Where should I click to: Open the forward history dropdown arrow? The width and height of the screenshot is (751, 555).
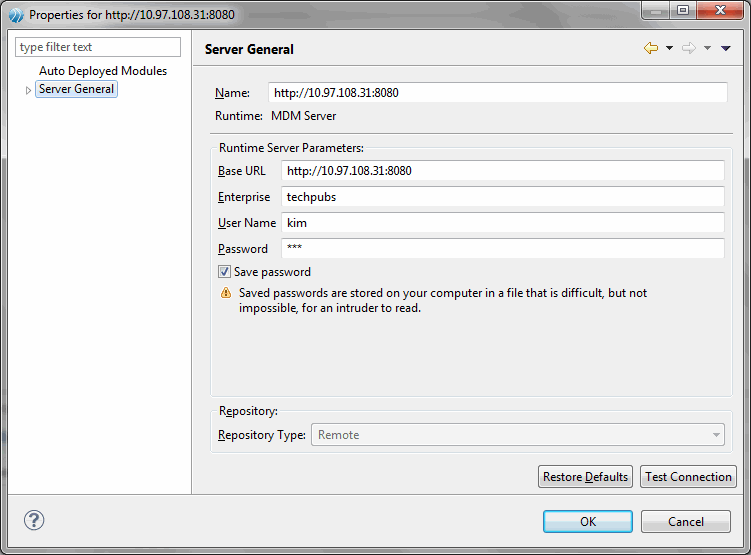pyautogui.click(x=707, y=48)
